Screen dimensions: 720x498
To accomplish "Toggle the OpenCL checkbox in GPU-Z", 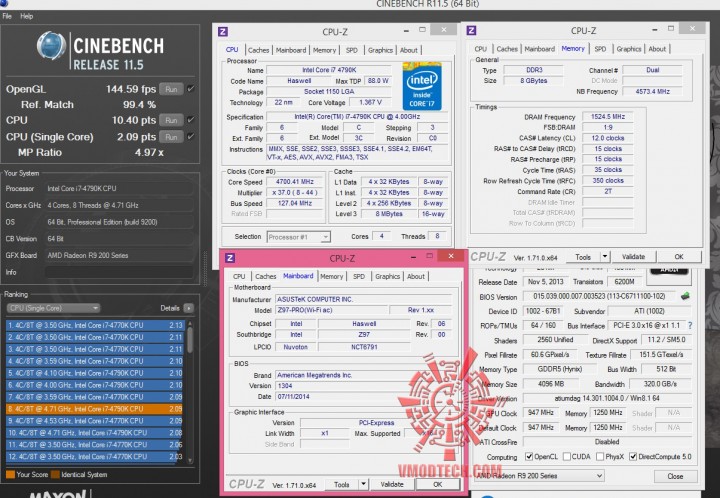I will pos(529,456).
